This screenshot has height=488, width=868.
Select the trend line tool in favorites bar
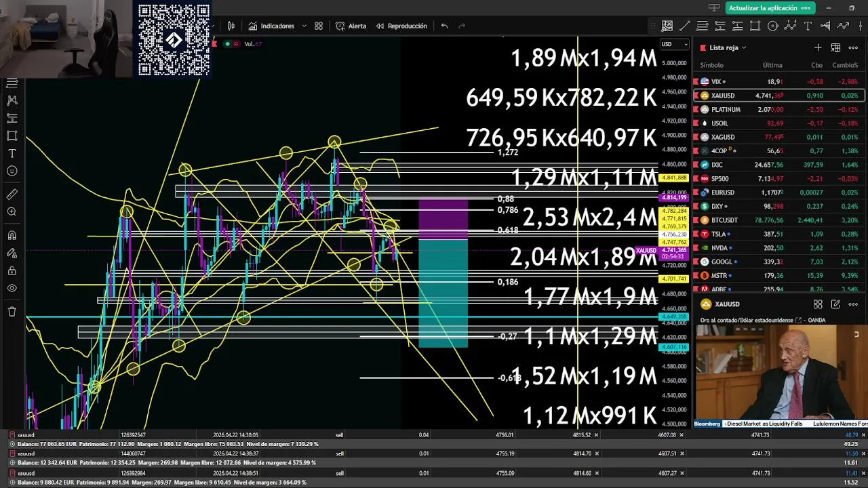pos(685,26)
